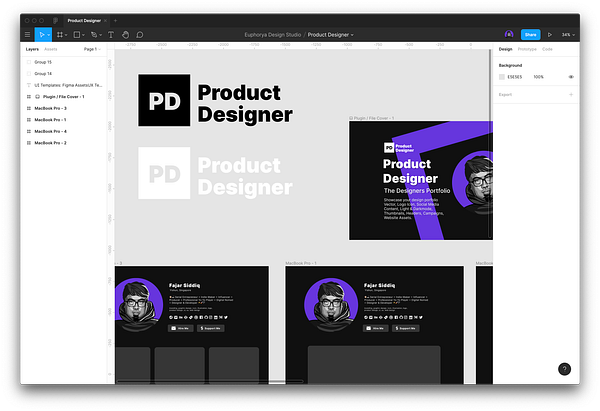Image resolution: width=600 pixels, height=411 pixels.
Task: Expand the Frame tool dropdown arrow
Action: [x=66, y=35]
